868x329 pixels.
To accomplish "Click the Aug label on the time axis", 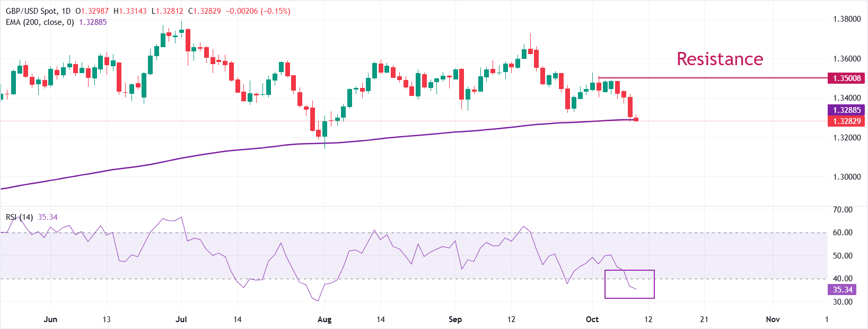I will (324, 319).
